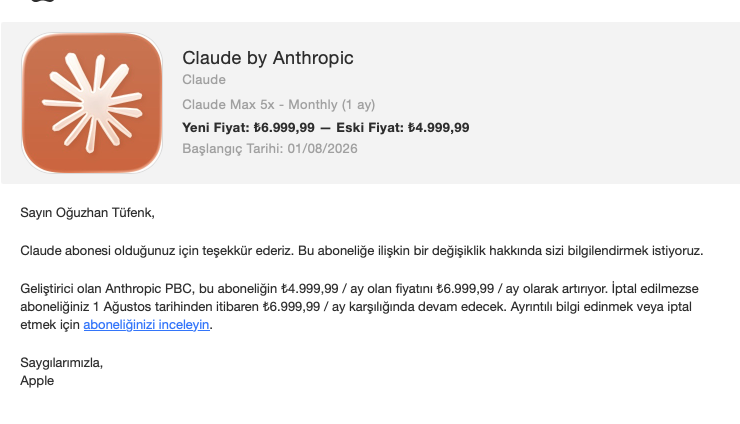Screen dimensions: 740x424
Task: Open the "aboneliğinizi inceleyin" link
Action: (x=146, y=325)
